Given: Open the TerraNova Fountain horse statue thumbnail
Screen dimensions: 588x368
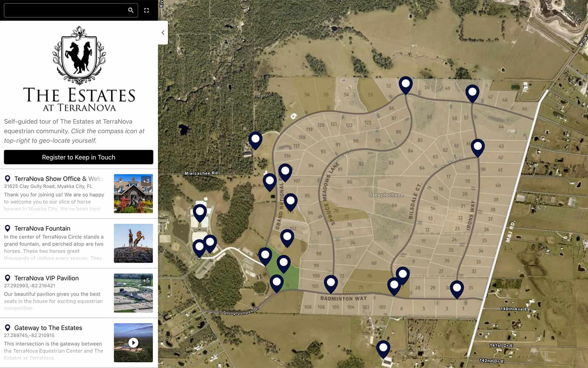Looking at the screenshot, I should tap(133, 243).
